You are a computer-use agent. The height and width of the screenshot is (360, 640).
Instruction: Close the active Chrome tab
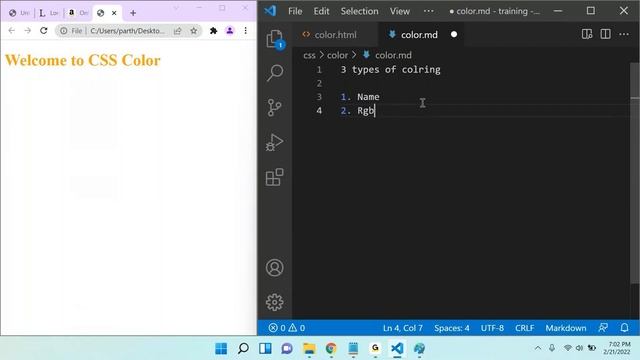(x=114, y=13)
